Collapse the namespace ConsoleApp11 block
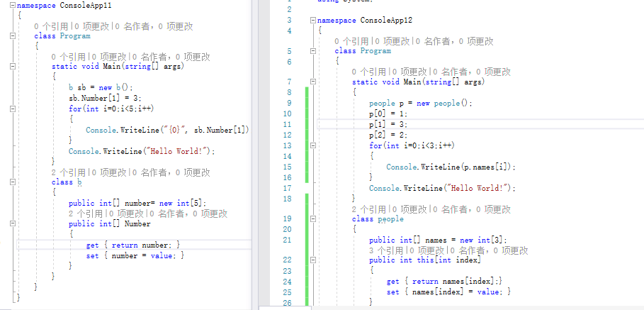 point(12,6)
